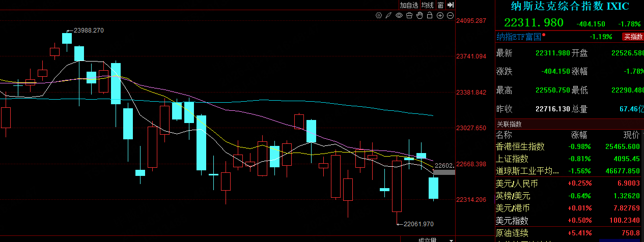
Task: Open the toolbox briefcase icon
Action: click(x=409, y=15)
